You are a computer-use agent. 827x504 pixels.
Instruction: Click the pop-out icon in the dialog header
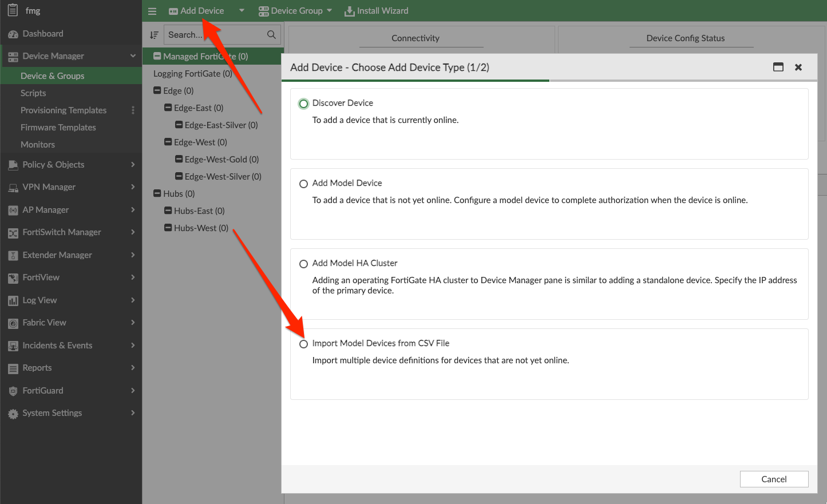tap(778, 67)
